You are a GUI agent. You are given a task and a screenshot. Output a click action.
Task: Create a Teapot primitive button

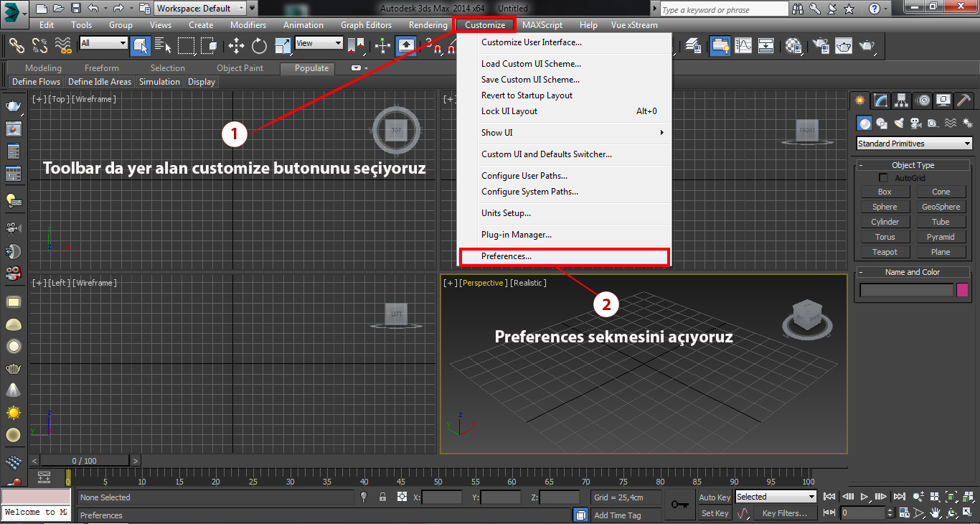click(885, 252)
